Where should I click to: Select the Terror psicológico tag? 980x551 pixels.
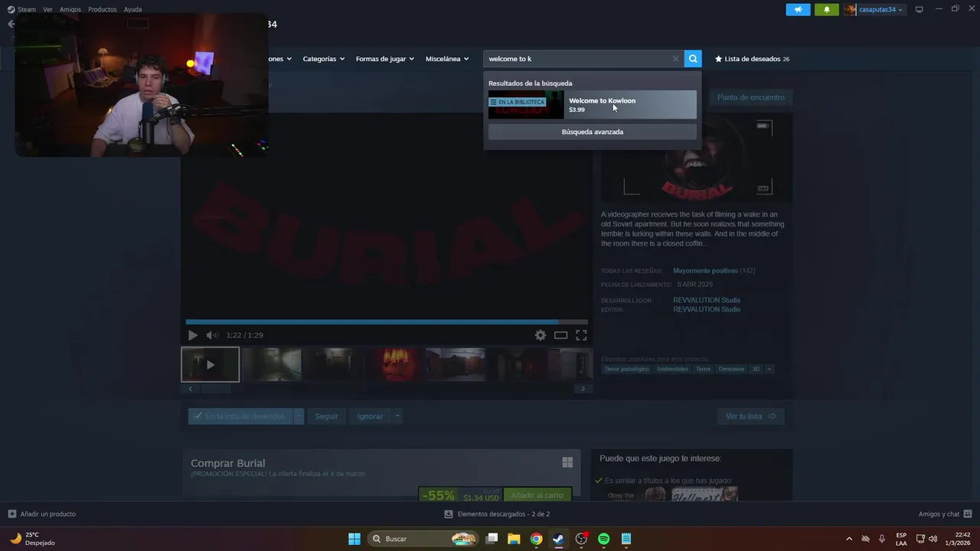click(626, 369)
